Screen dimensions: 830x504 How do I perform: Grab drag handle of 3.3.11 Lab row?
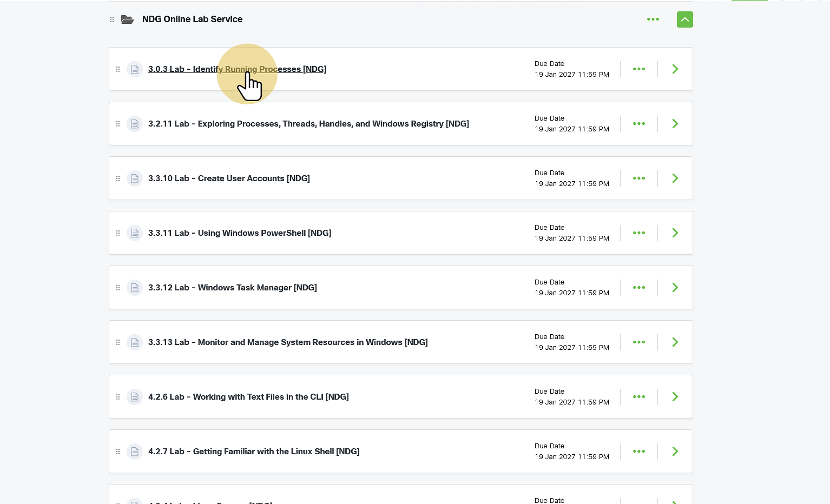pos(118,233)
